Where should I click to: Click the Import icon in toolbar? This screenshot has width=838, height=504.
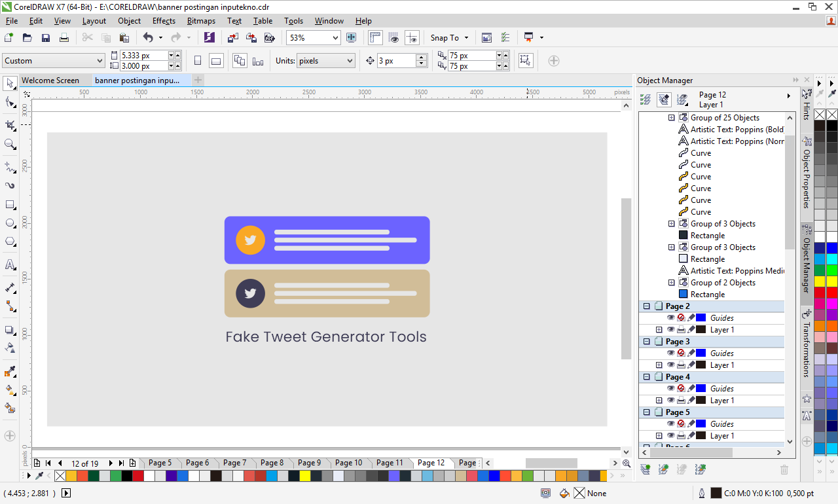click(233, 38)
